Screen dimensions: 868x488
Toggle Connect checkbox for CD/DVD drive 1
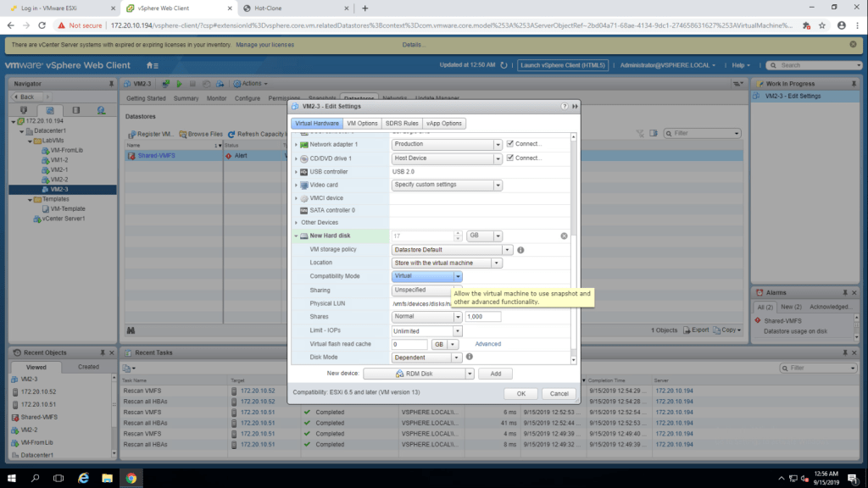(509, 158)
